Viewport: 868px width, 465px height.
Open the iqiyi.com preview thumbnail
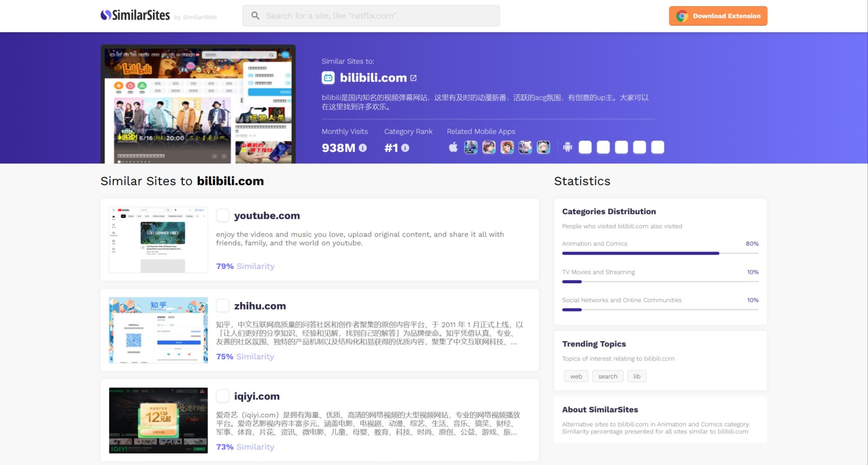pos(158,421)
